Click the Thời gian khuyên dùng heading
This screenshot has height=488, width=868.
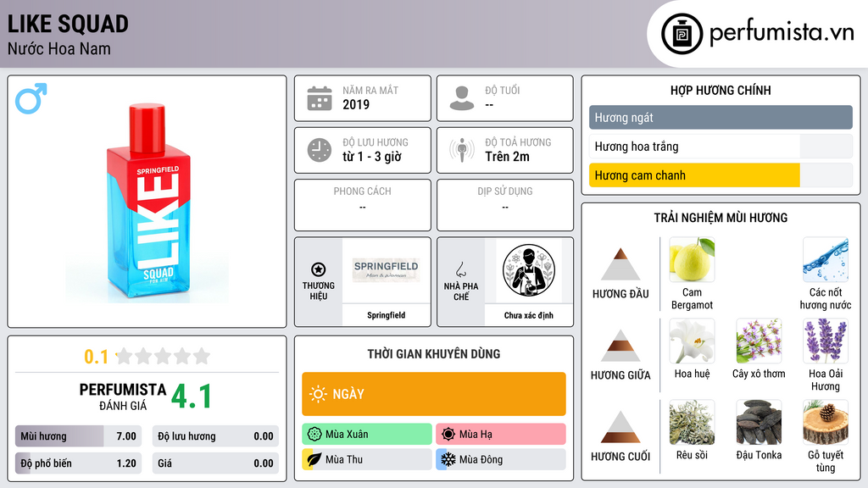(x=434, y=353)
